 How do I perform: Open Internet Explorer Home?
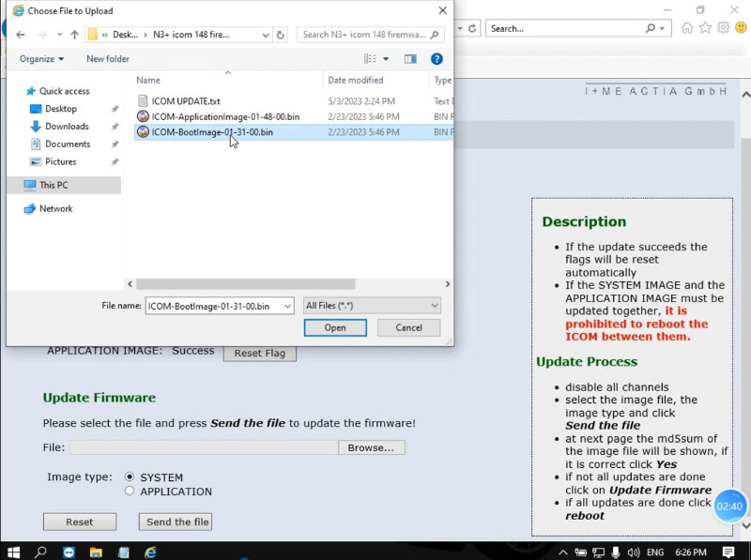click(x=687, y=28)
